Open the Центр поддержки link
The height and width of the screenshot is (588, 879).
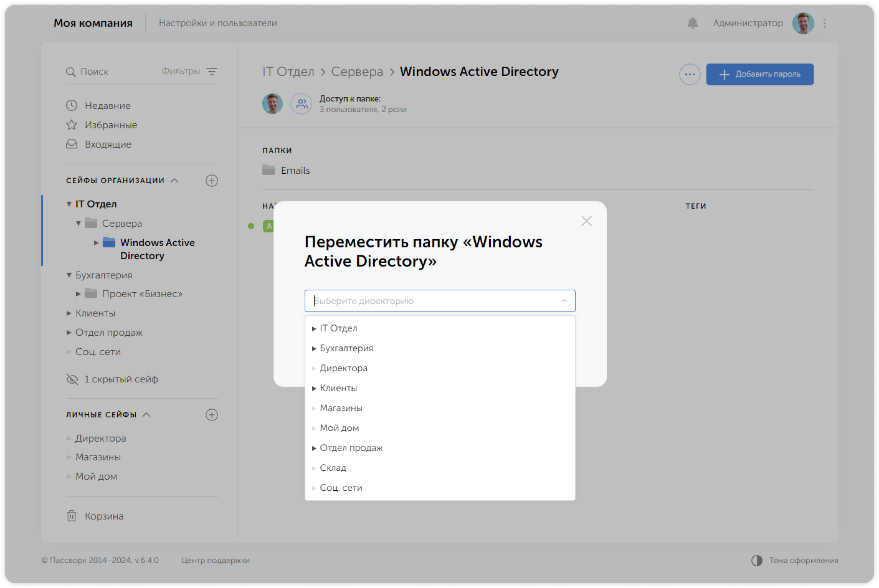click(215, 560)
